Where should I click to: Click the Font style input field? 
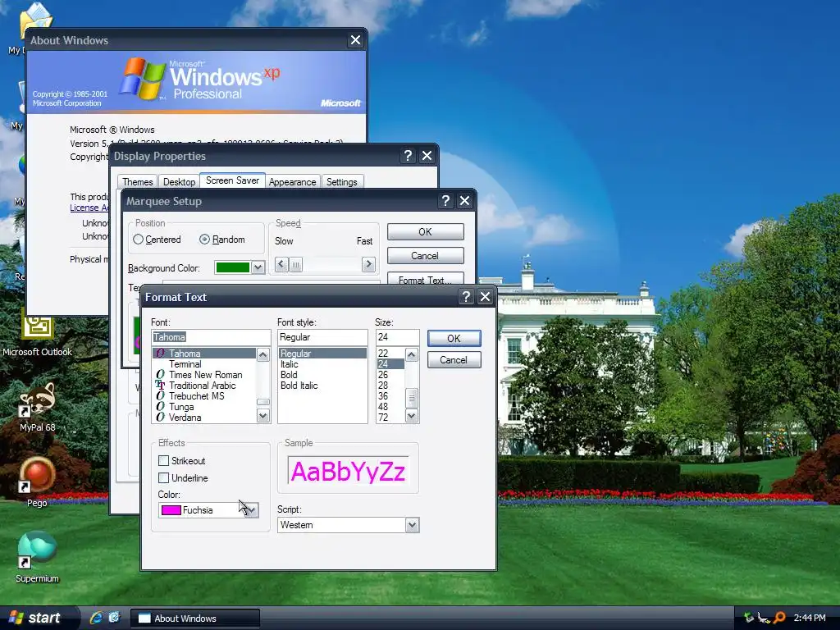tap(322, 337)
